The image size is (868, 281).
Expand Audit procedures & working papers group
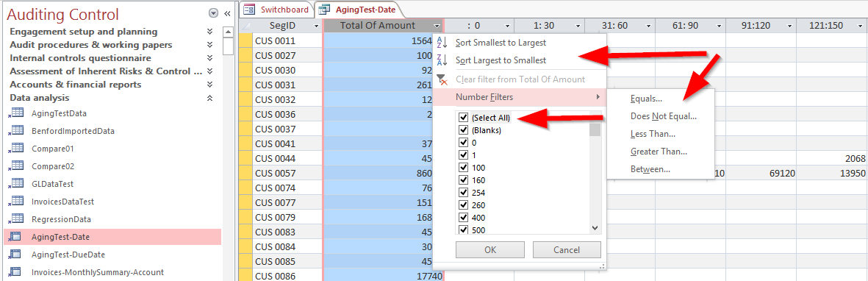[209, 45]
